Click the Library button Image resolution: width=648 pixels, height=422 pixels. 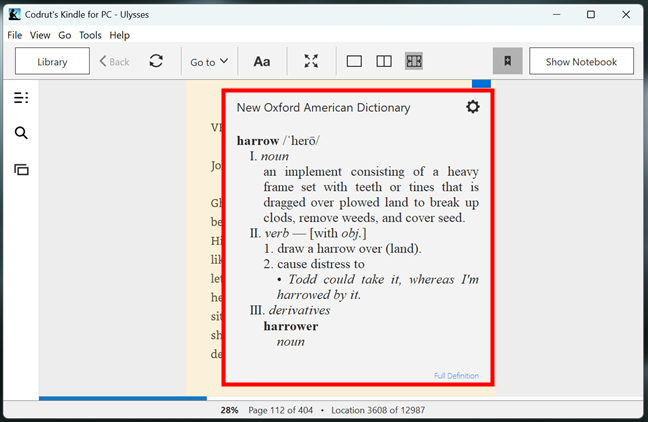(x=52, y=61)
